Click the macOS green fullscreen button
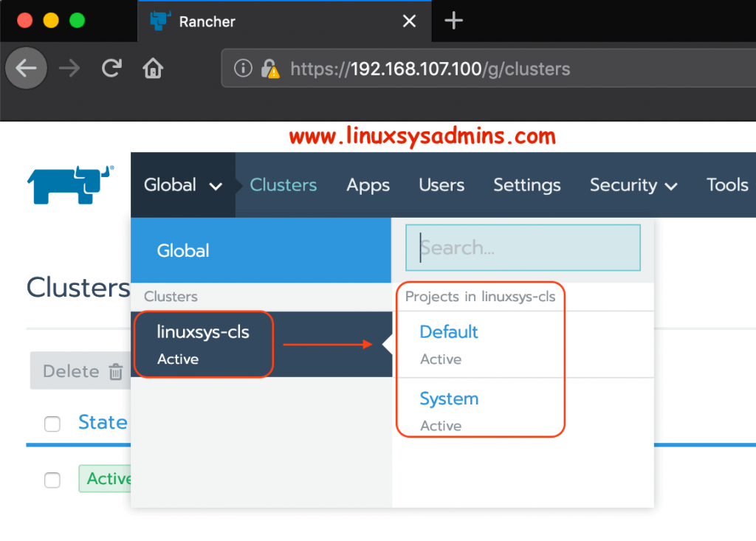 [x=77, y=21]
